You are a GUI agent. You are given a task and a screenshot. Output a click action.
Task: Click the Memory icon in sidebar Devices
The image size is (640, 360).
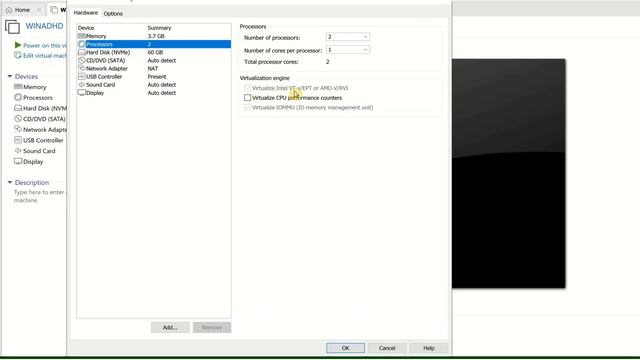[18, 87]
